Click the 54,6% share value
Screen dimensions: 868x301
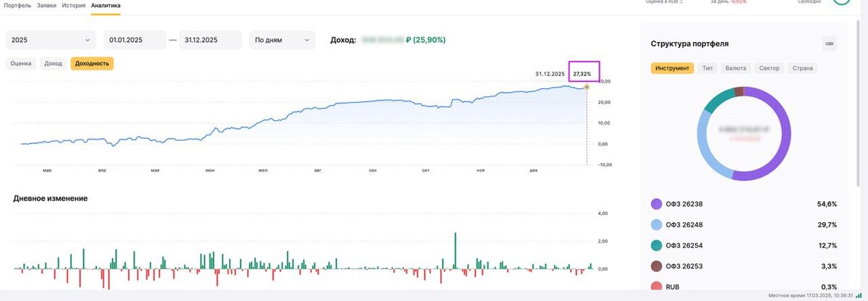click(x=826, y=204)
